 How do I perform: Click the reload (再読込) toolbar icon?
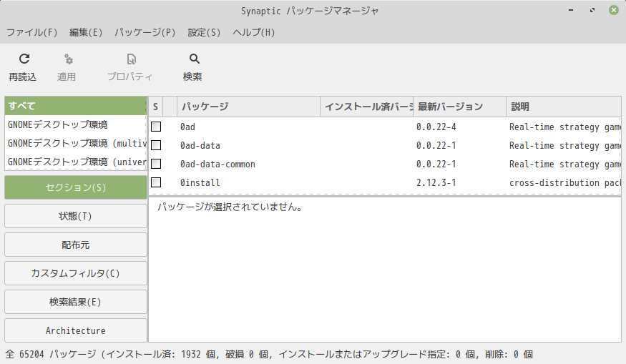[24, 59]
